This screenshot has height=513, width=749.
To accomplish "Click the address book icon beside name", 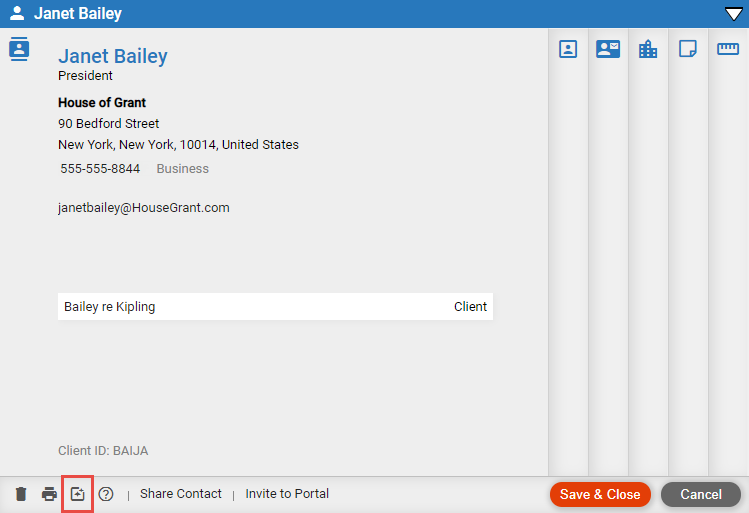I will point(19,49).
